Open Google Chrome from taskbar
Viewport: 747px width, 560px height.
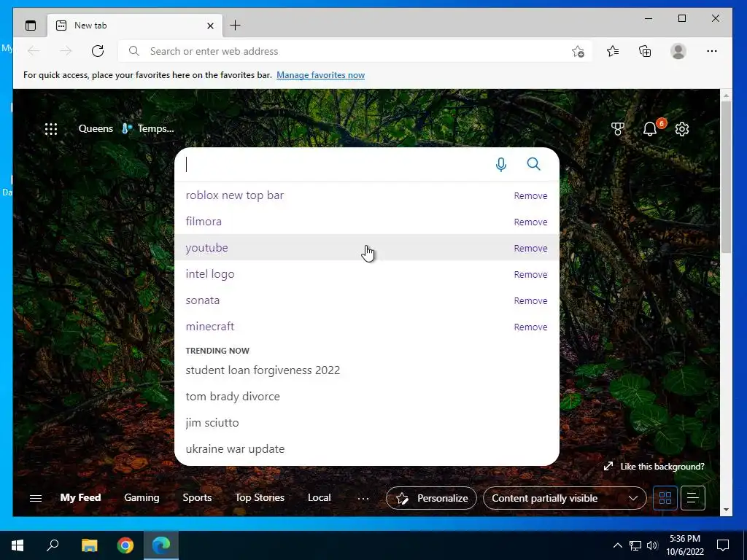[x=125, y=545]
